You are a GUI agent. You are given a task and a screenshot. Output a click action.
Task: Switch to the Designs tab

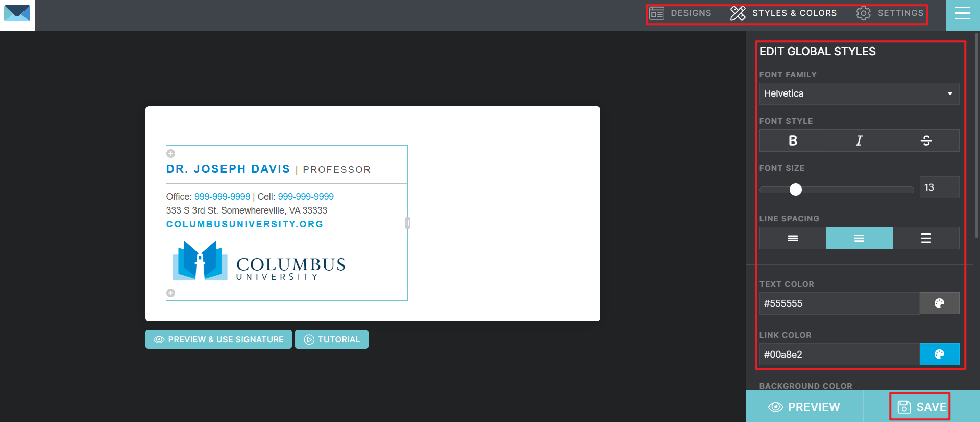[x=680, y=13]
